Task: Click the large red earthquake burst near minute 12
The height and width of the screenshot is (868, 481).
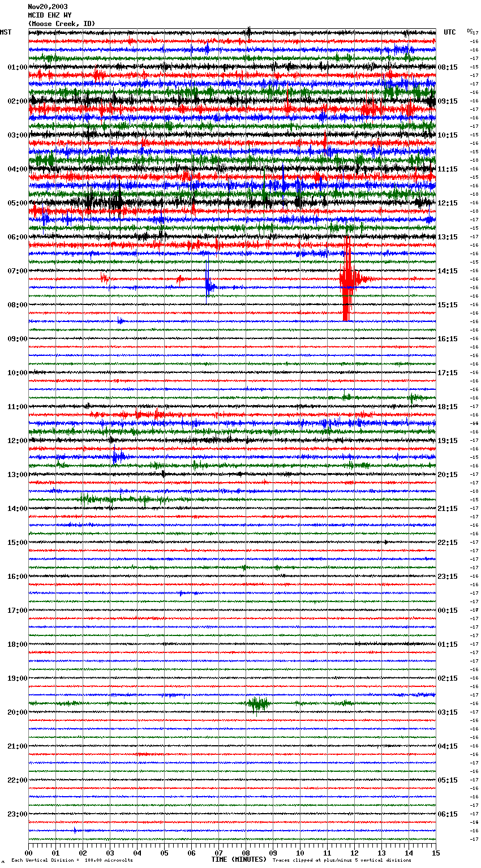Action: click(x=348, y=278)
